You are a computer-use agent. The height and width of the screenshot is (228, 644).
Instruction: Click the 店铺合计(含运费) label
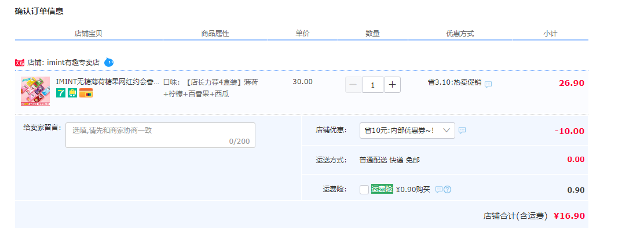coord(515,216)
